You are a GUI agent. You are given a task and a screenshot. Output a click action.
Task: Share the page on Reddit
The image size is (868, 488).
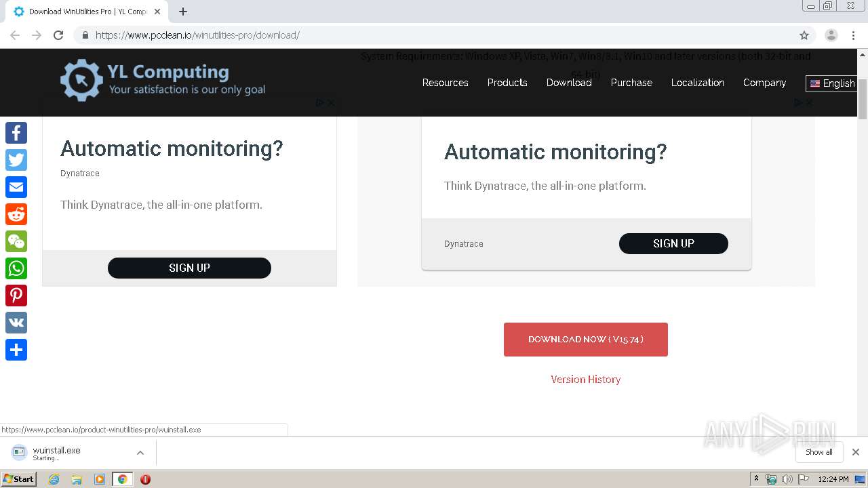16,214
